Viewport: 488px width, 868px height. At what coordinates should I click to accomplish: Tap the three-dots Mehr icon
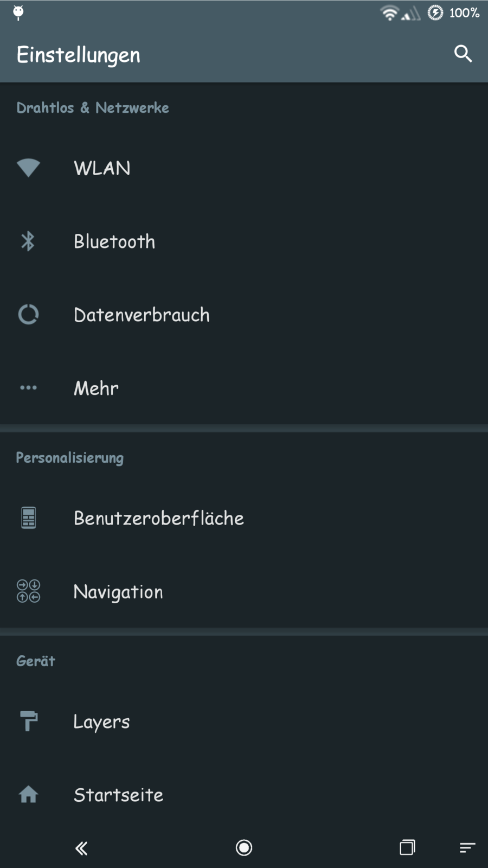click(28, 387)
